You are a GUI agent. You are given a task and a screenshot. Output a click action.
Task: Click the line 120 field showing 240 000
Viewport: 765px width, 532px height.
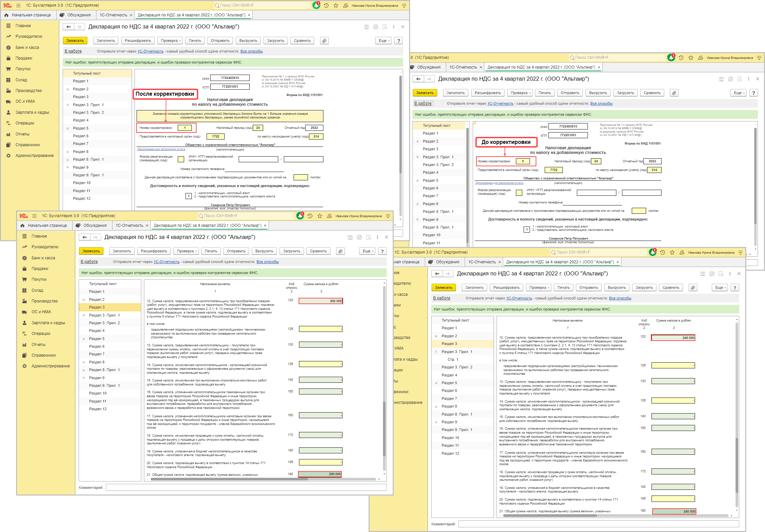coord(673,338)
